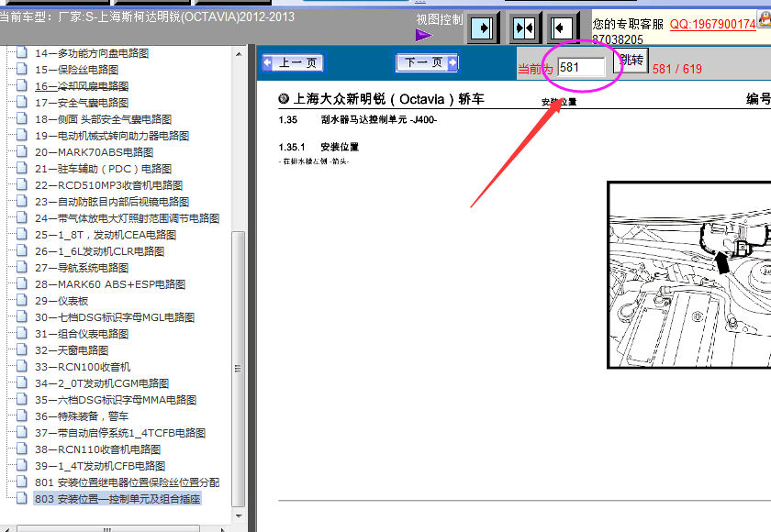Open 25—1_8T,发动机CEA电路图
Viewport: 771px width, 532px height.
click(106, 235)
